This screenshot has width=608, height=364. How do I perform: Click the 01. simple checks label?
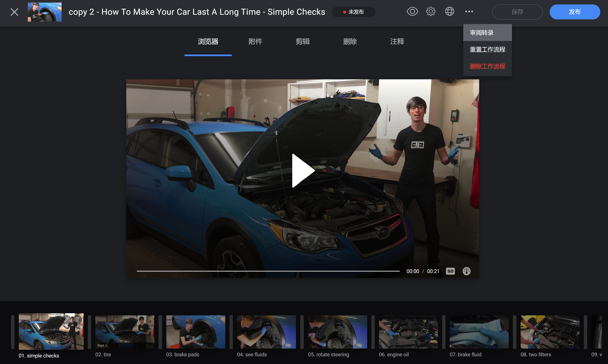point(39,356)
